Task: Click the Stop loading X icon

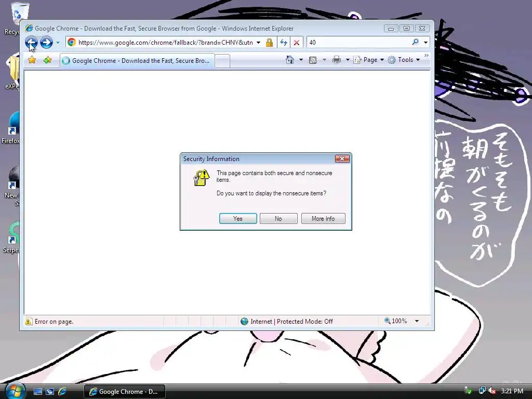Action: pyautogui.click(x=297, y=43)
